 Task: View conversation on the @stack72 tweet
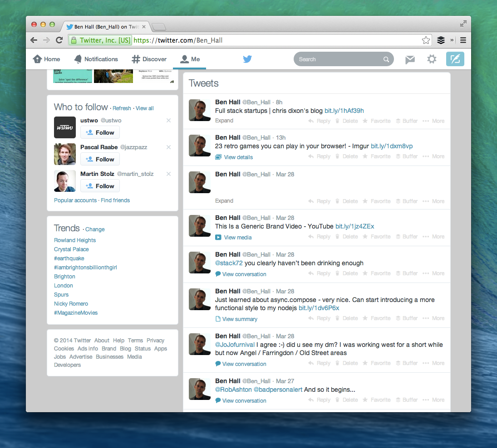(241, 274)
